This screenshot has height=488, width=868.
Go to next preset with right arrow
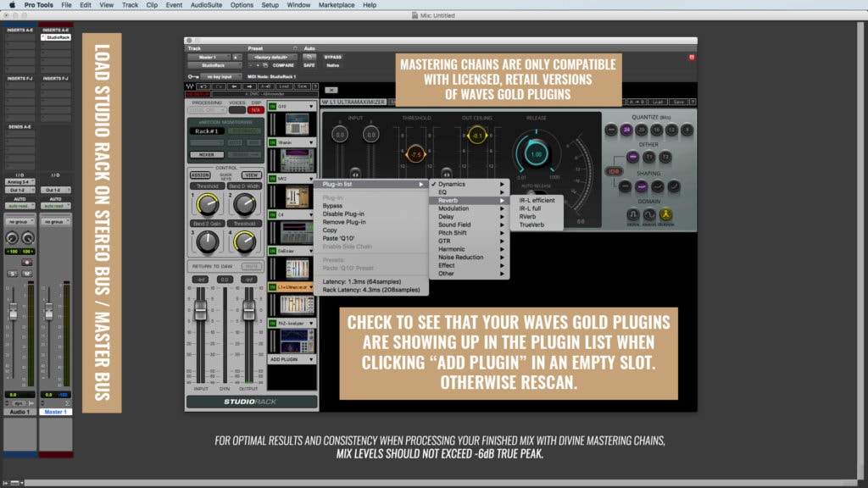coord(250,86)
